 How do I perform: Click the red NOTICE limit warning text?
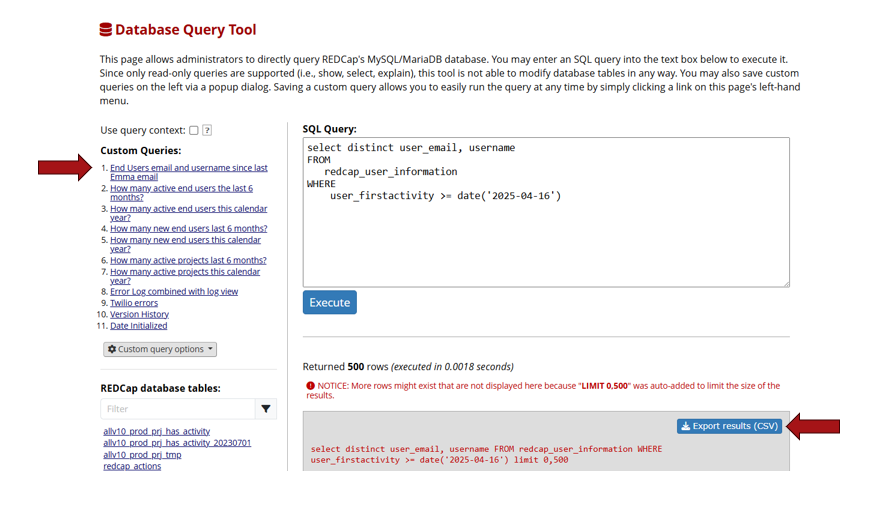[x=543, y=390]
